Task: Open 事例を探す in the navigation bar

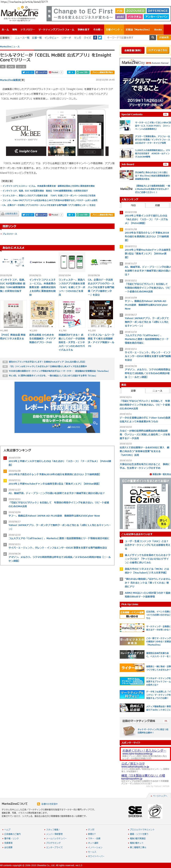Action: [x=83, y=30]
